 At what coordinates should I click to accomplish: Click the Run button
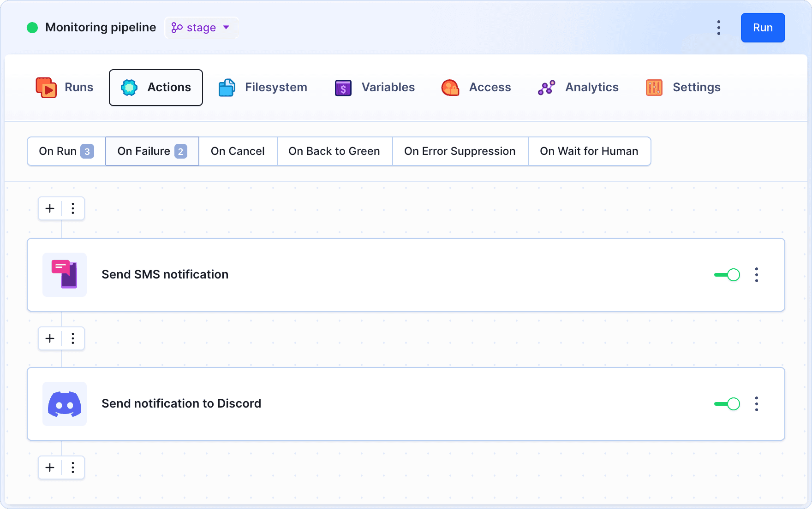(763, 28)
